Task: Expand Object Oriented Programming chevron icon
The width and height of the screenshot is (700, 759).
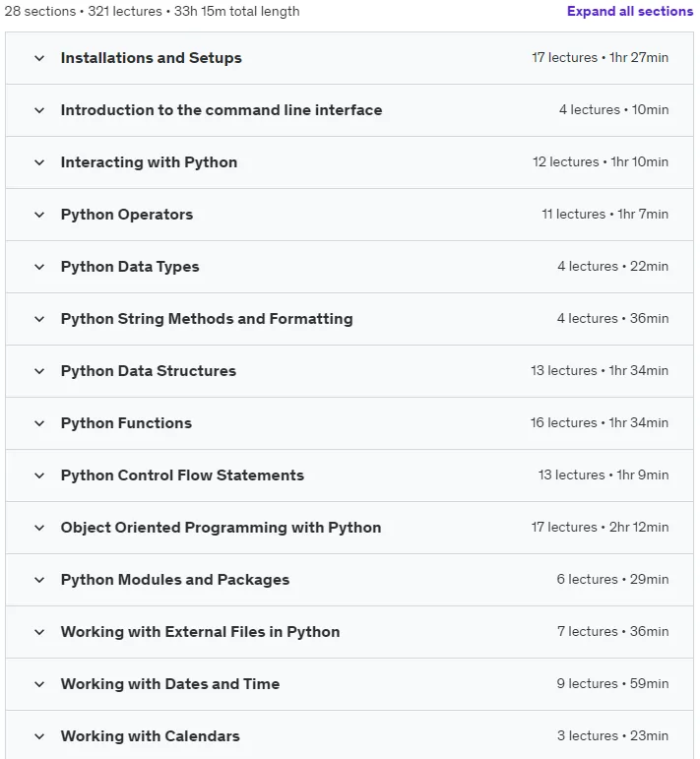Action: click(39, 528)
